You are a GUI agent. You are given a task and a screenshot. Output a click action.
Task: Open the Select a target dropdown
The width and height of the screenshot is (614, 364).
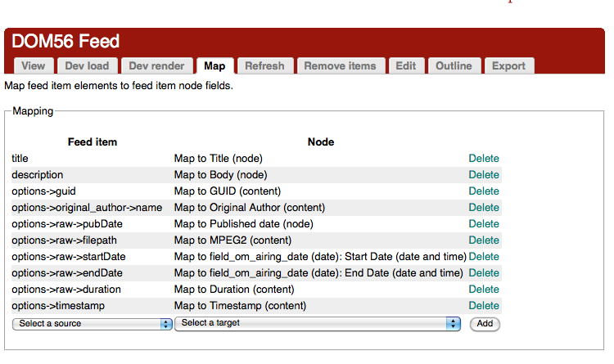click(318, 324)
